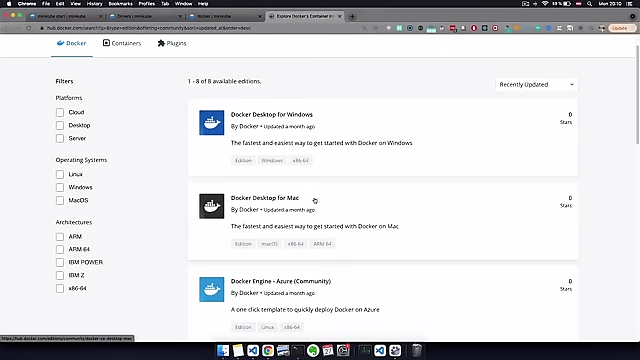The width and height of the screenshot is (640, 360).
Task: Click the Wi-Fi icon in the menu bar
Action: [545, 4]
